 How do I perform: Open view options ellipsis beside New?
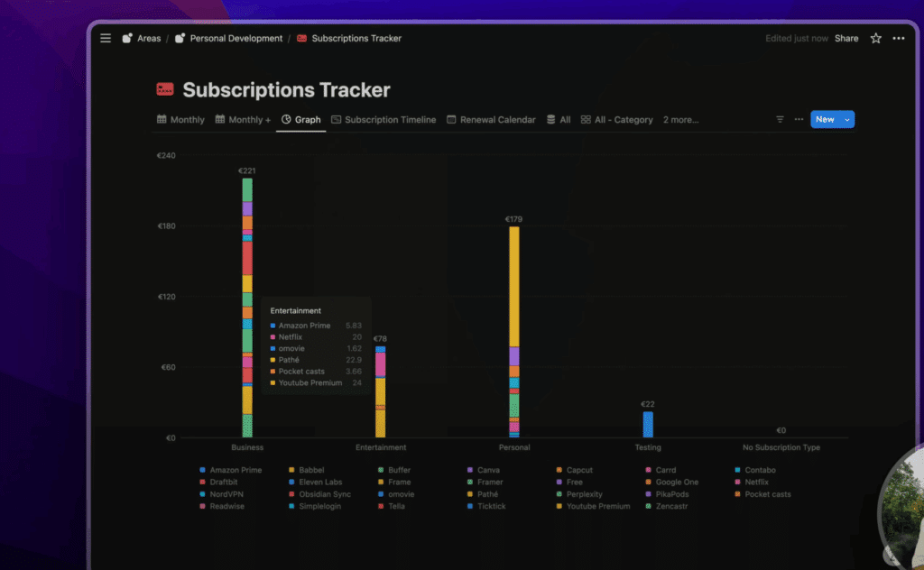point(798,119)
